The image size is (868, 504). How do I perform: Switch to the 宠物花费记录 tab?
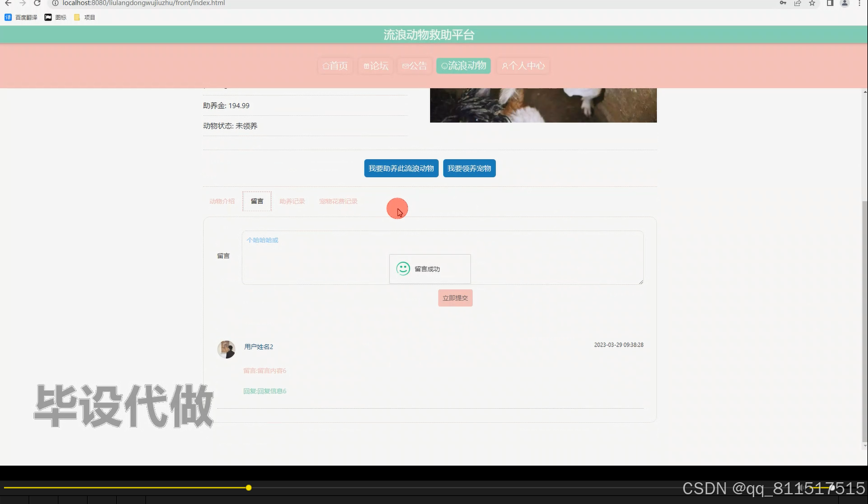coord(338,202)
